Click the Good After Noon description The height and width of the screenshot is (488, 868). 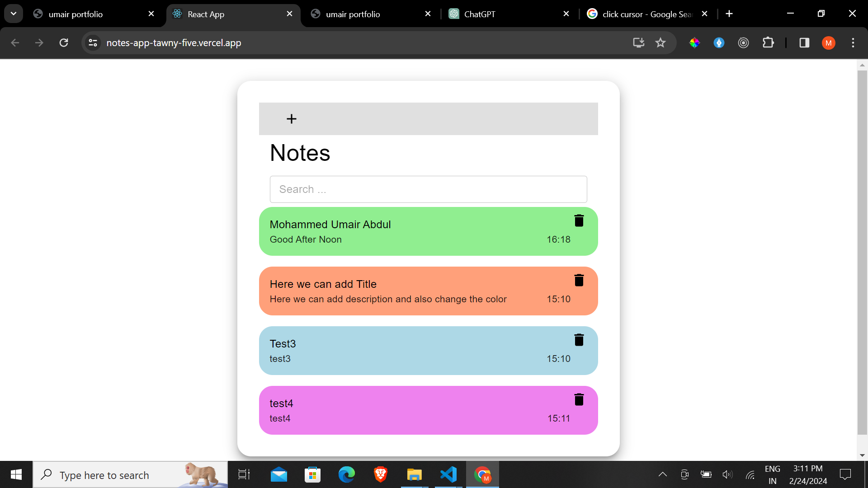306,239
